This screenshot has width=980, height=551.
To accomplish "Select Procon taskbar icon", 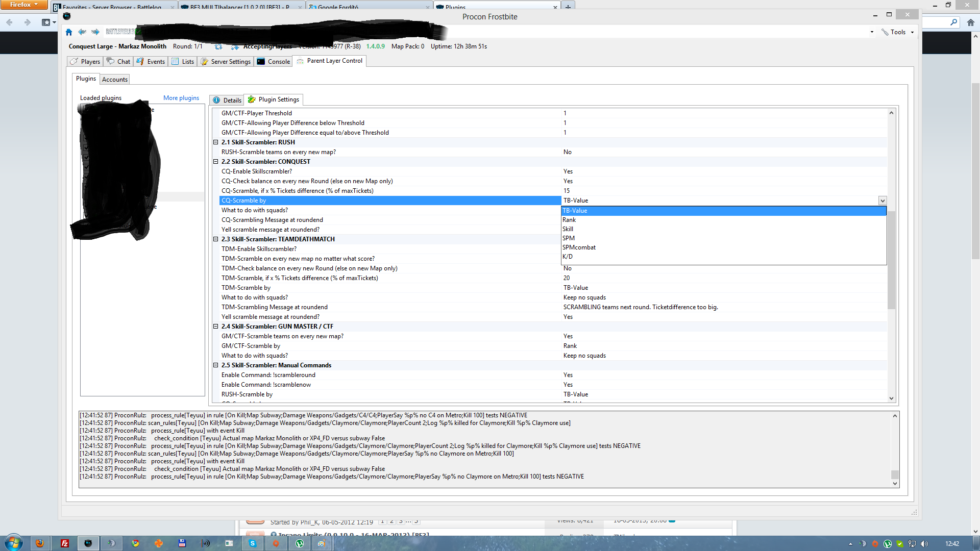I will point(88,543).
